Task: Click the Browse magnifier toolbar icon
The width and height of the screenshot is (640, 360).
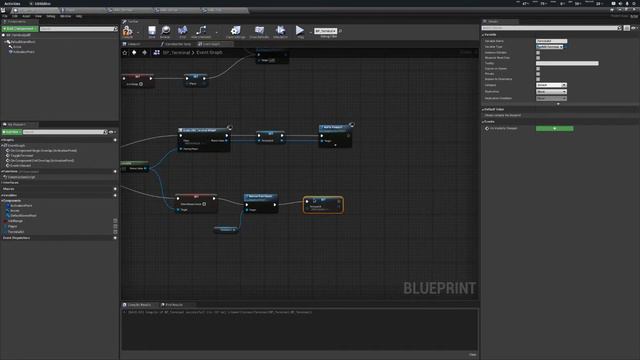Action: [x=165, y=31]
